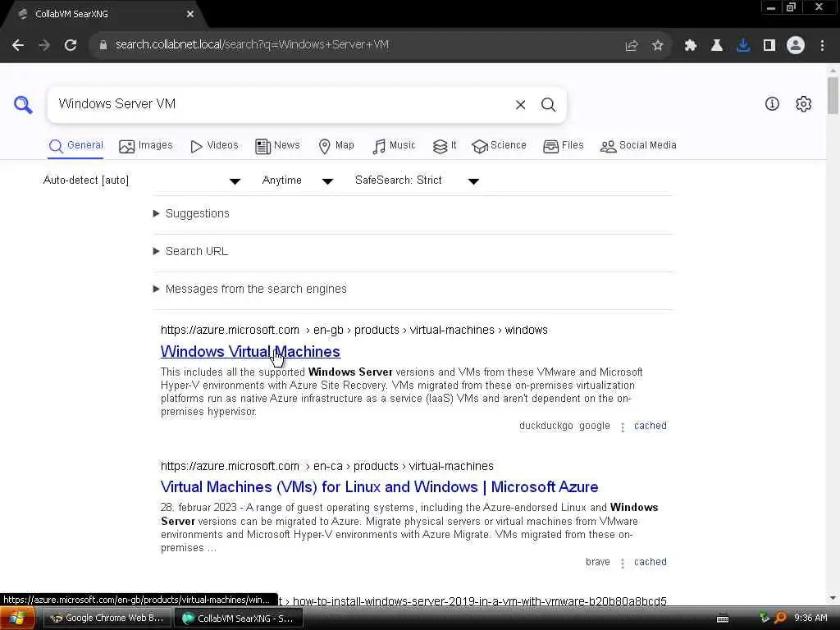Open the Windows Virtual Machines result
The width and height of the screenshot is (840, 630).
[250, 351]
